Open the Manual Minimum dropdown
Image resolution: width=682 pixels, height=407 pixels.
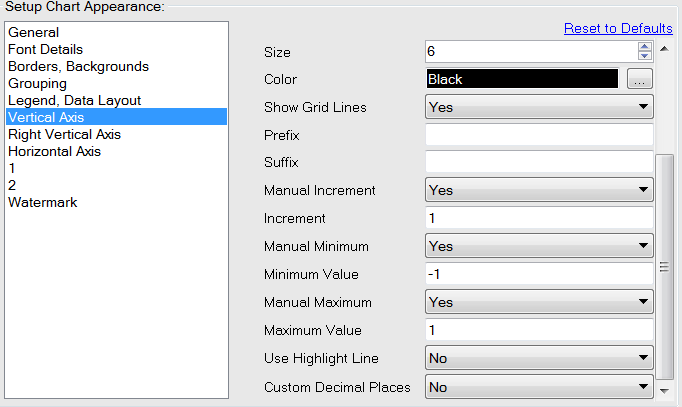[539, 246]
